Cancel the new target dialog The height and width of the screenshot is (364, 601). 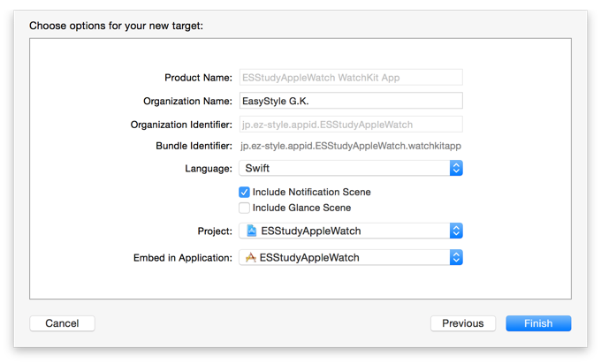pyautogui.click(x=62, y=323)
